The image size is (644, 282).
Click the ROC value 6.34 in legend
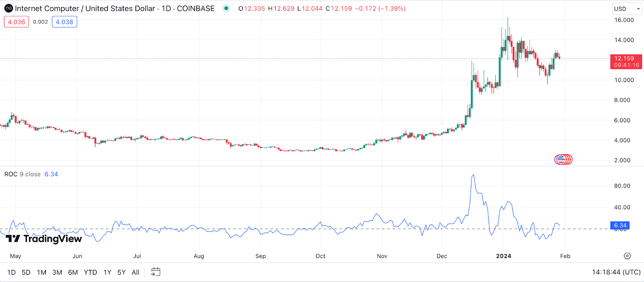51,174
